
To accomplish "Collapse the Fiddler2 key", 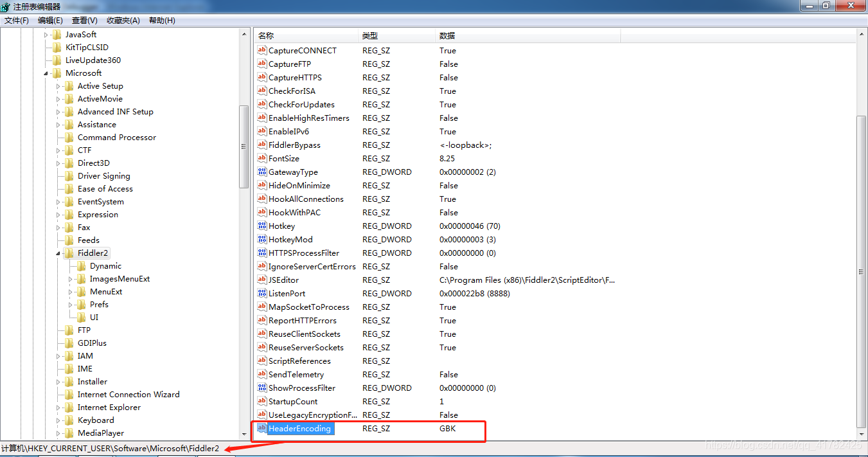I will pyautogui.click(x=58, y=253).
